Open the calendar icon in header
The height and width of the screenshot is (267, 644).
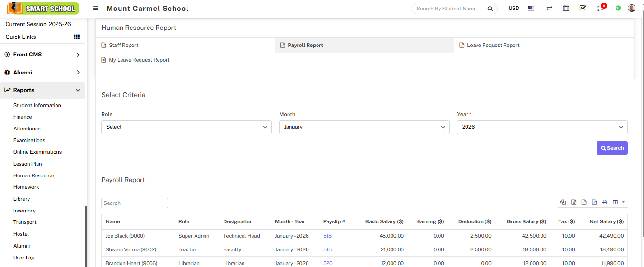tap(566, 8)
